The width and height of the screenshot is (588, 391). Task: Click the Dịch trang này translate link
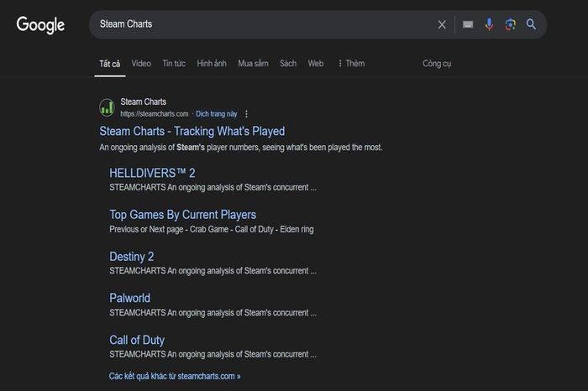click(217, 114)
